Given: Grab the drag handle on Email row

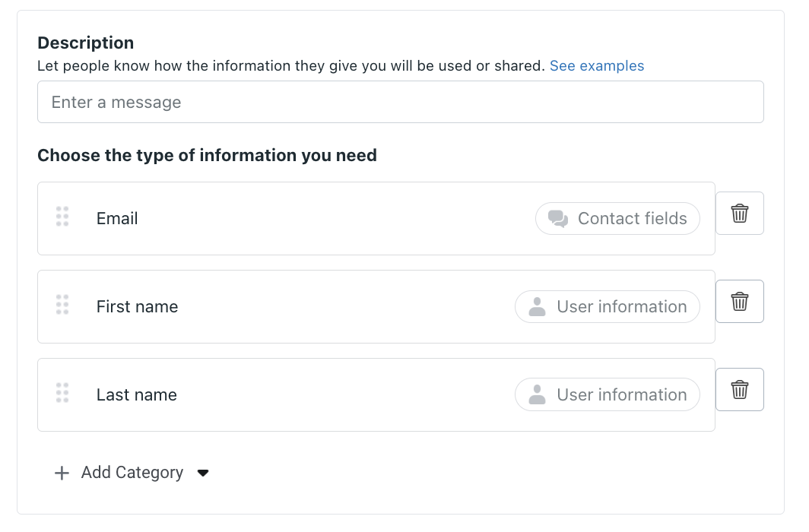Looking at the screenshot, I should tap(62, 217).
